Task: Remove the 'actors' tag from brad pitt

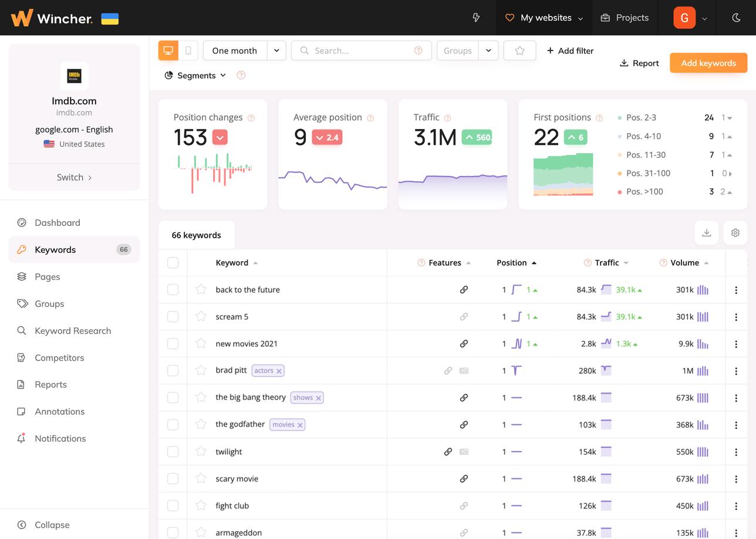Action: tap(279, 371)
